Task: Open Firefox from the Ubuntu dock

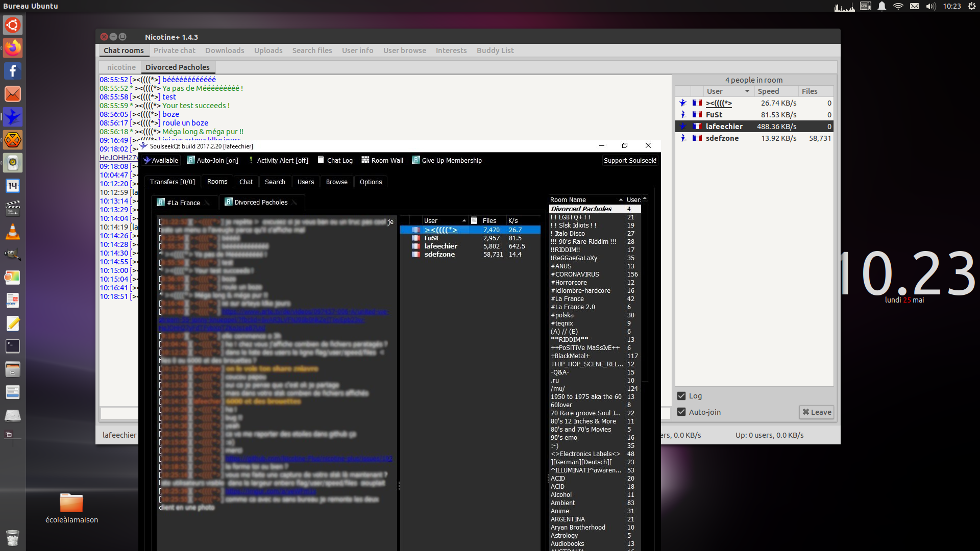Action: (x=13, y=48)
